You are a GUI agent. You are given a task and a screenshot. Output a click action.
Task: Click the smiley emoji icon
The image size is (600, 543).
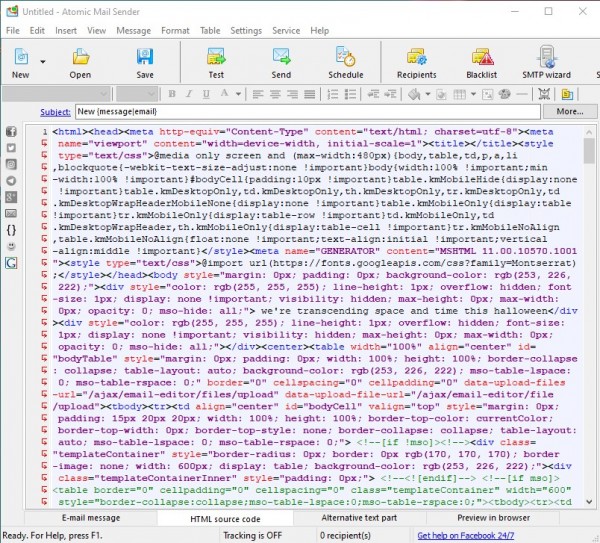point(11,246)
